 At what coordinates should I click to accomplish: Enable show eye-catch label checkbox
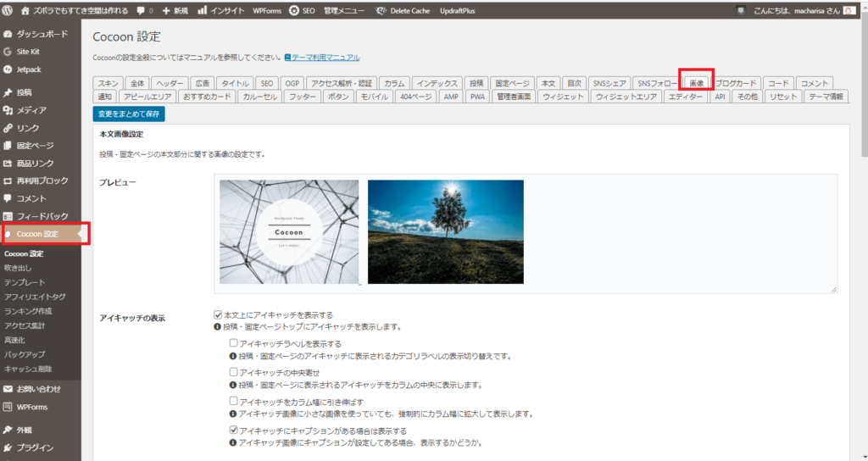(x=233, y=344)
